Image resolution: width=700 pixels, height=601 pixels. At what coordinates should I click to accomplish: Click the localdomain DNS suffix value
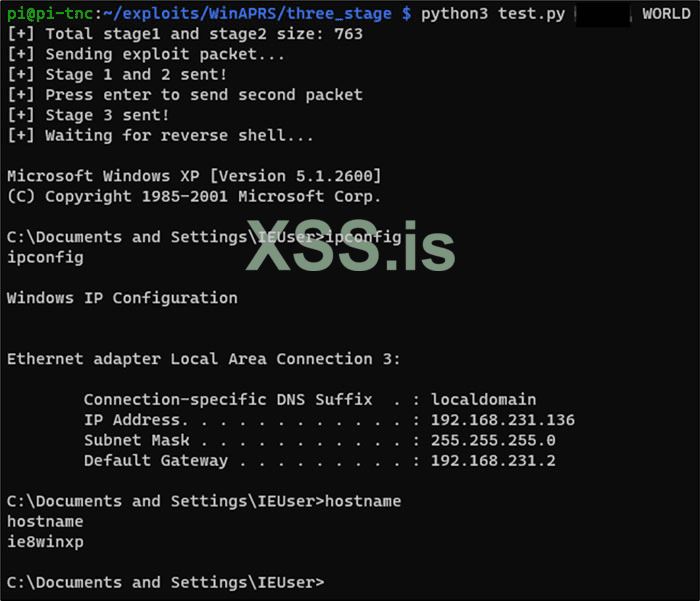tap(483, 400)
